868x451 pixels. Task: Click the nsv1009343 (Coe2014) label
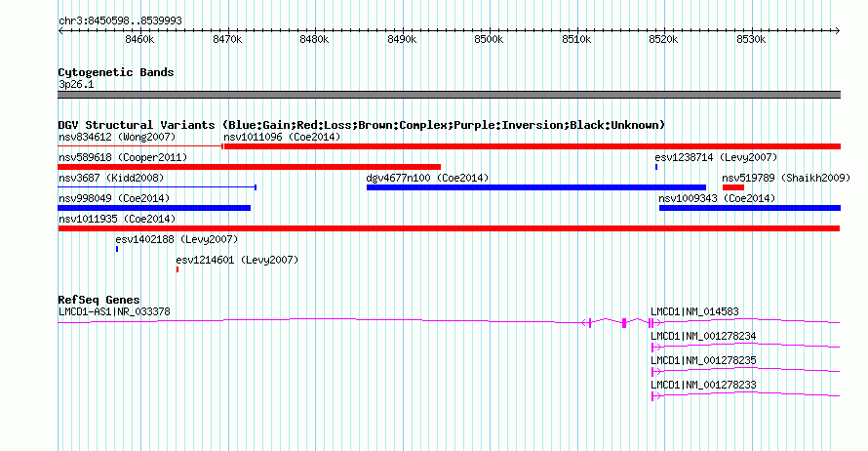717,198
